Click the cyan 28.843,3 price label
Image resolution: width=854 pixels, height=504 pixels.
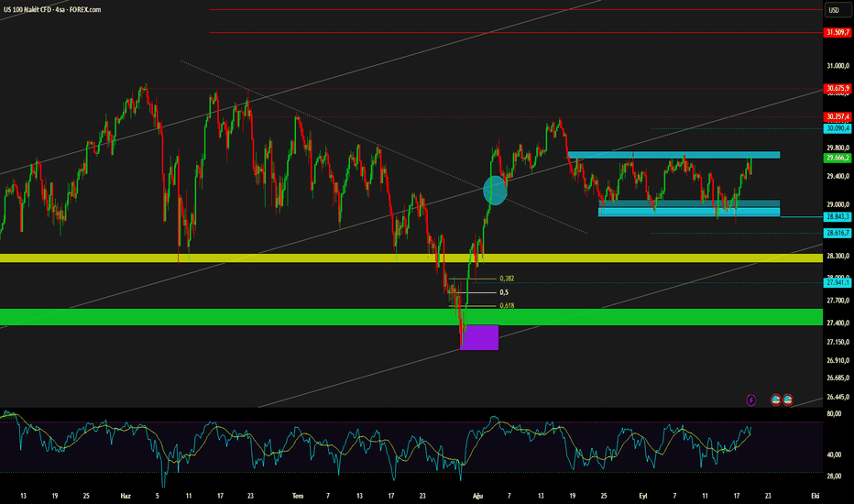pos(838,217)
